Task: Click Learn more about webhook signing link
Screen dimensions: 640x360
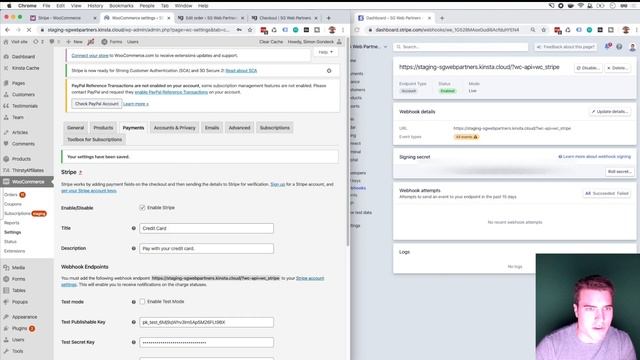Action: pyautogui.click(x=595, y=157)
